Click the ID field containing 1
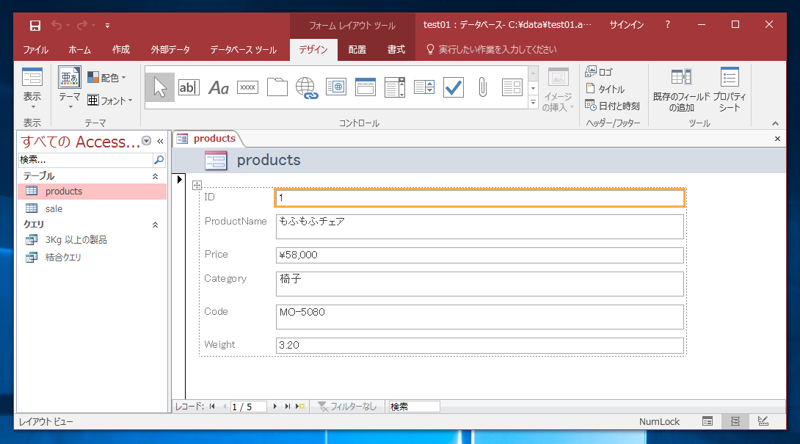This screenshot has height=444, width=800. tap(480, 198)
